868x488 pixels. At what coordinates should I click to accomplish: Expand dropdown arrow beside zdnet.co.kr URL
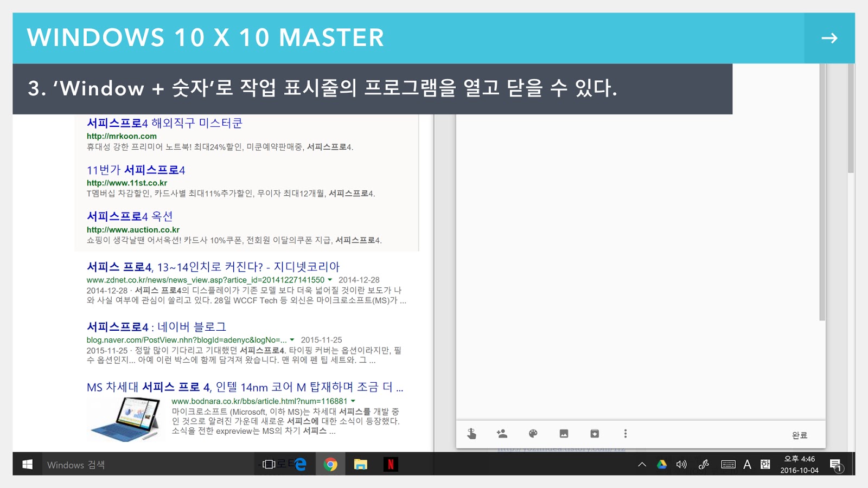tap(330, 280)
